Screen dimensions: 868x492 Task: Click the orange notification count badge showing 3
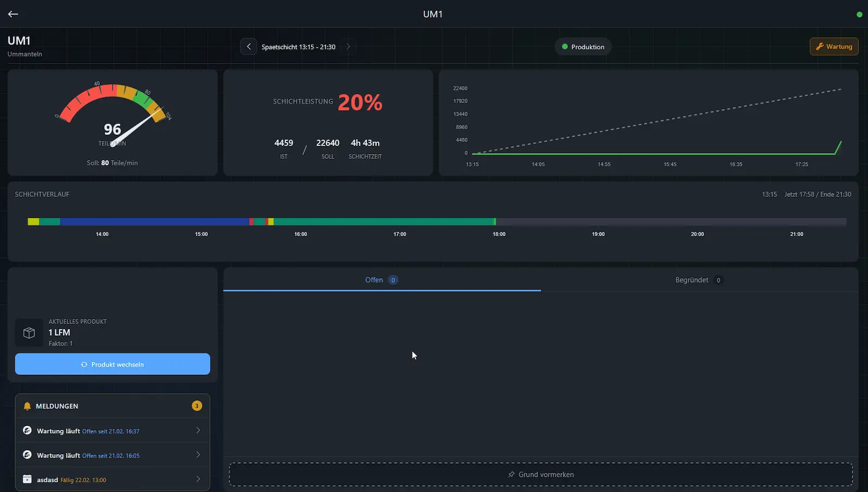click(196, 405)
